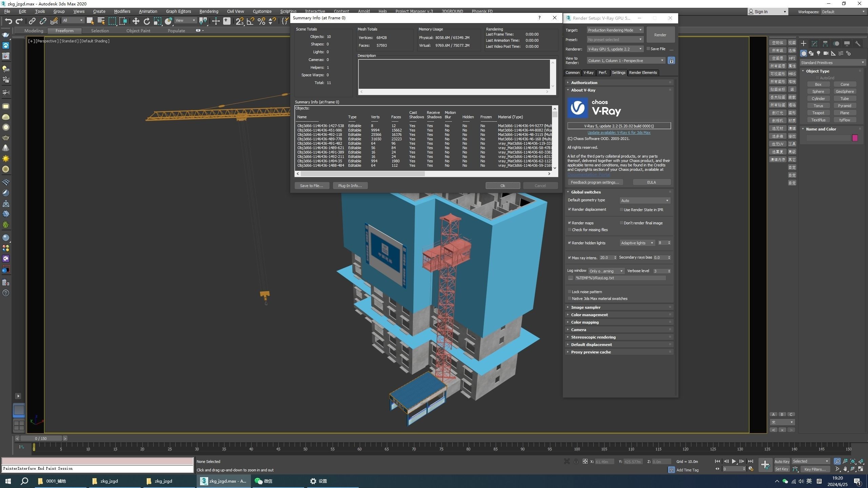Viewport: 868px width, 488px height.
Task: Open the Windows Start menu
Action: (8, 481)
